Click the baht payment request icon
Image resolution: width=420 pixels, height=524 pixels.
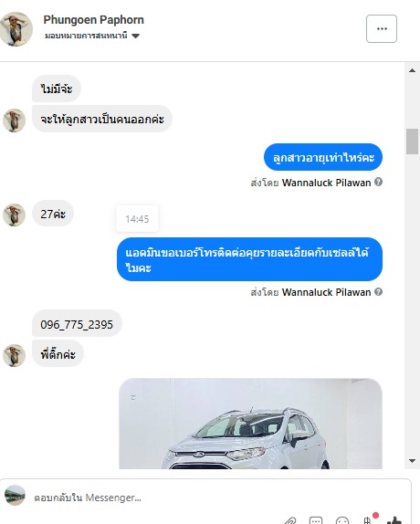click(x=368, y=520)
